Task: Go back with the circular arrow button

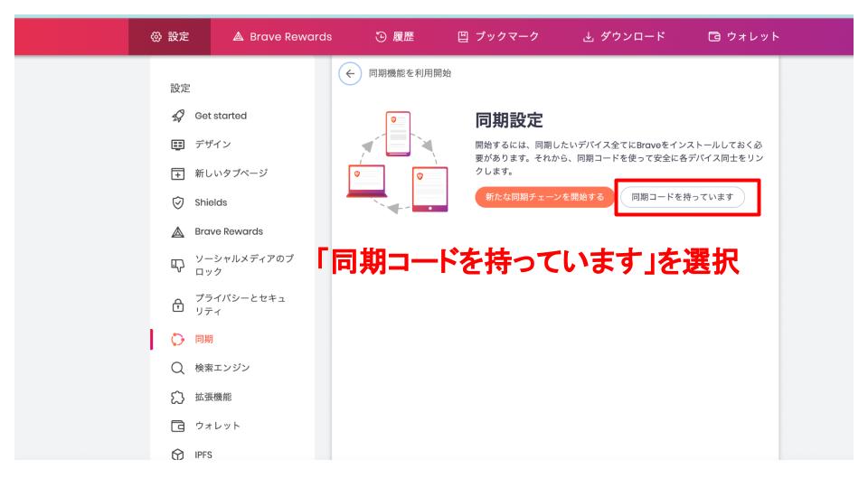Action: pyautogui.click(x=350, y=73)
